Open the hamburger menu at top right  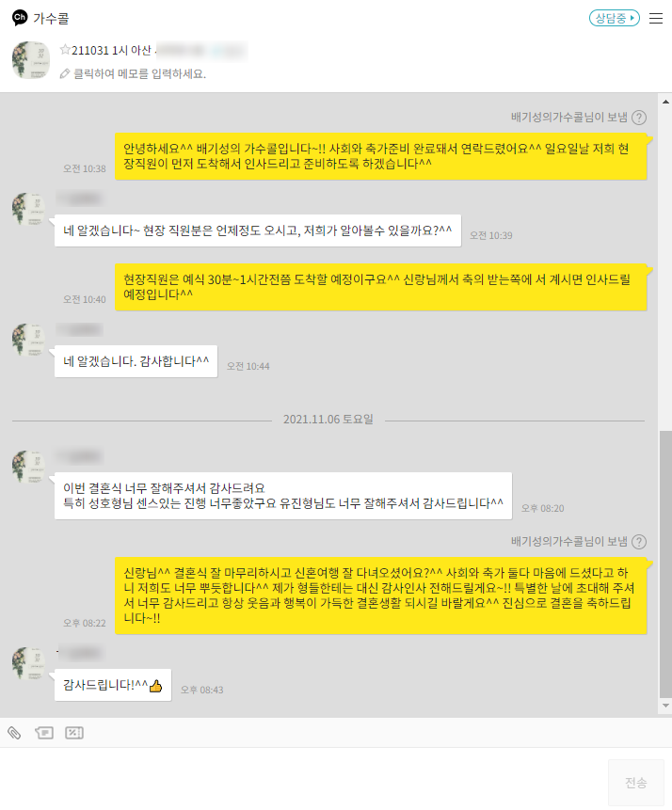point(655,18)
